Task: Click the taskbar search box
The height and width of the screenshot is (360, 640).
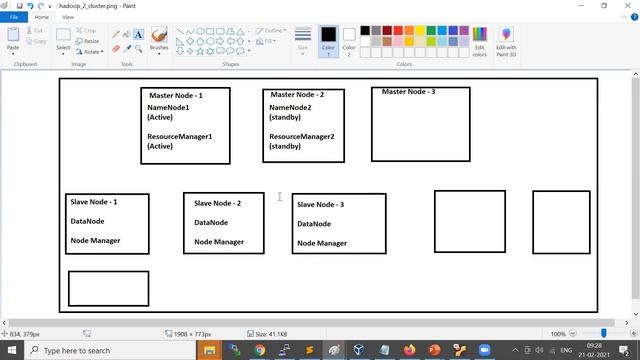Action: coord(110,350)
